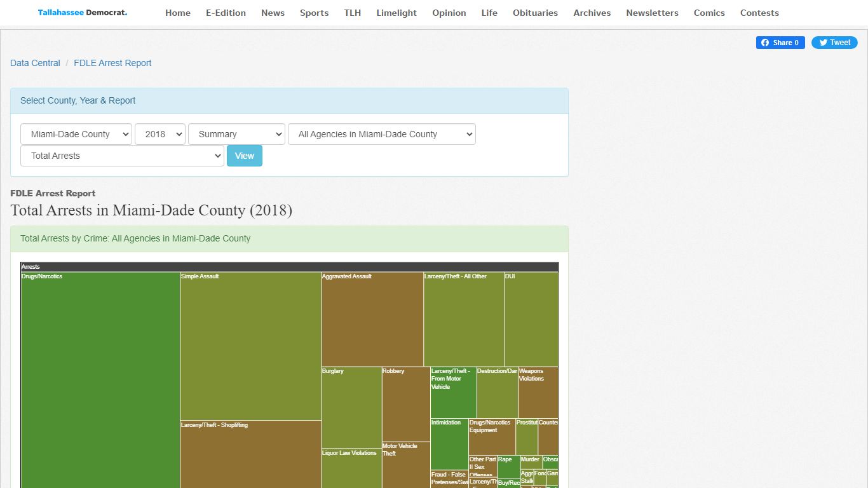
Task: Select the Arrests treemap header bar
Action: pos(290,267)
